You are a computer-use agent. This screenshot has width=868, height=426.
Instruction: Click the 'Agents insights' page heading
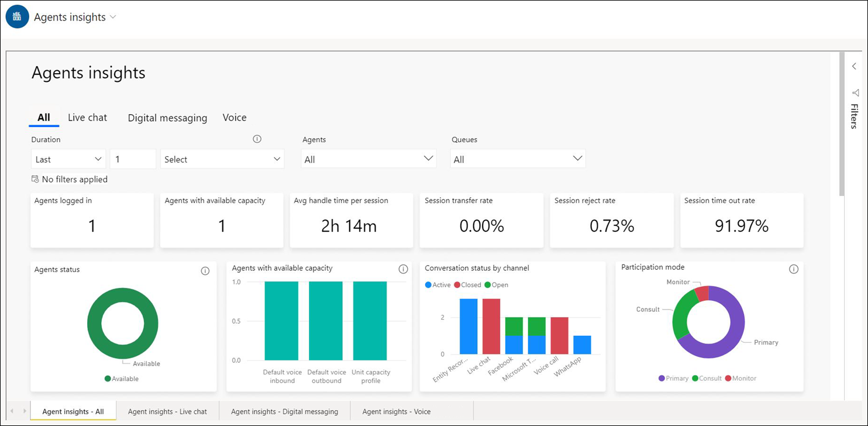tap(88, 73)
